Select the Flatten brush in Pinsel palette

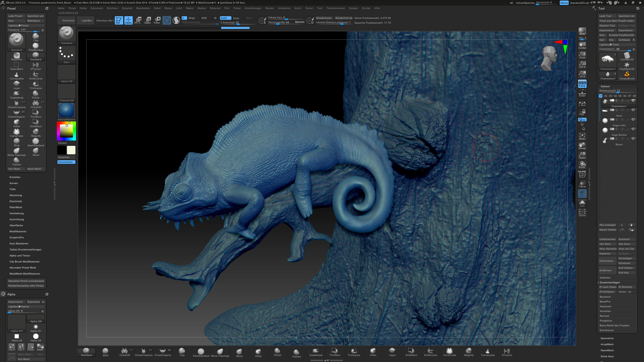tap(16, 162)
